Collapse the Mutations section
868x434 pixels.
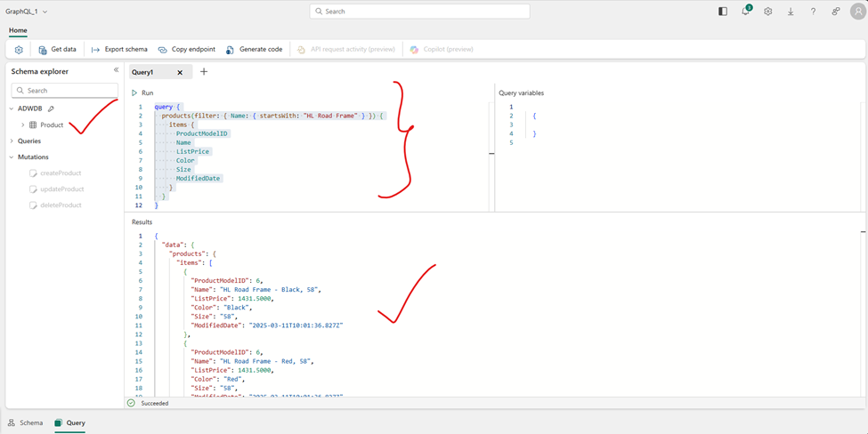[12, 157]
